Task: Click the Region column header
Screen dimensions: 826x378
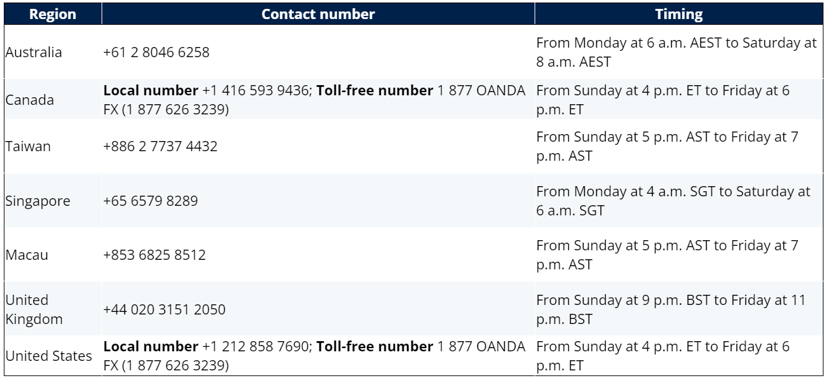Action: (x=53, y=14)
